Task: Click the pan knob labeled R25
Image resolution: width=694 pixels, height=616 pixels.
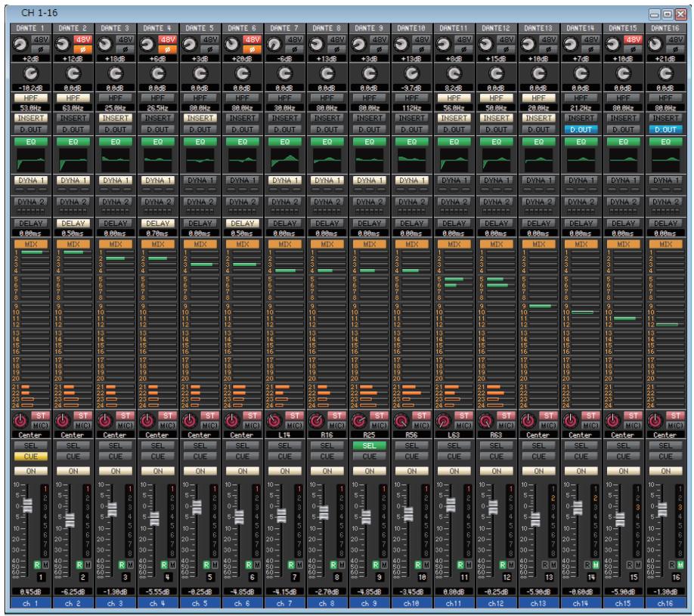Action: tap(359, 421)
